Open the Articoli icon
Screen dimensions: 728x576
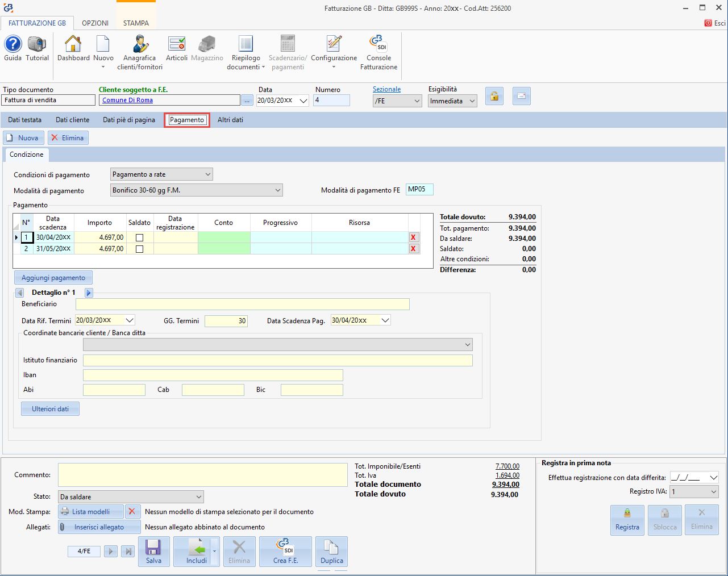click(x=177, y=48)
